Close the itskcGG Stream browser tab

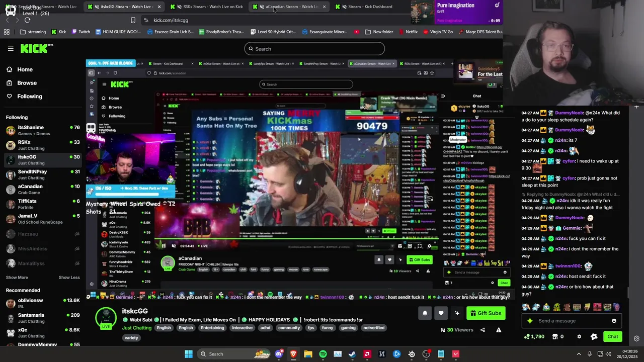click(159, 7)
